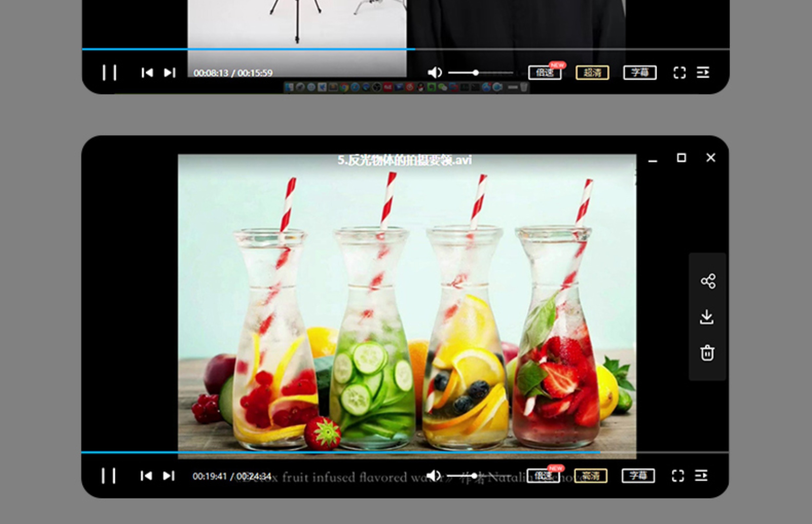Go to previous video in bottom player
This screenshot has height=524, width=812.
click(x=146, y=476)
